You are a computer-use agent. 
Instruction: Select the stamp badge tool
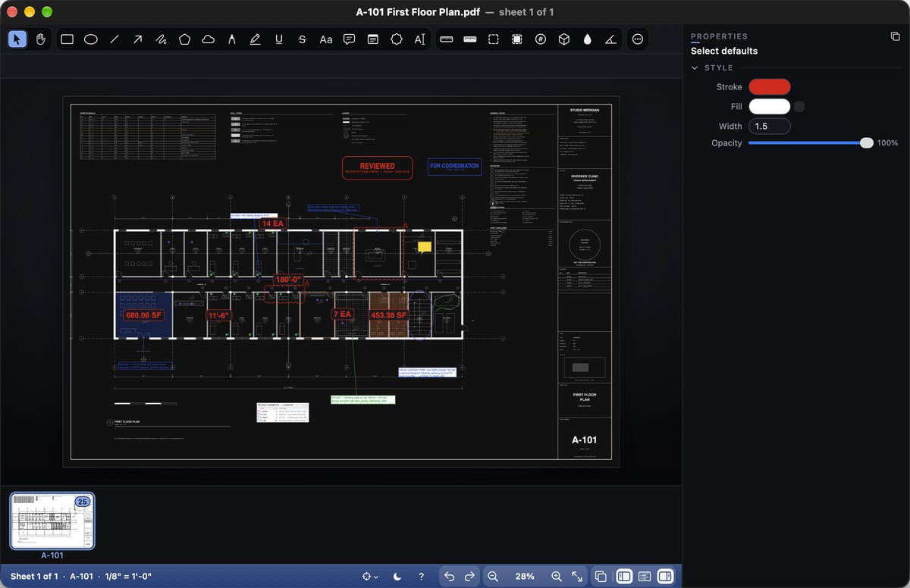(x=396, y=39)
